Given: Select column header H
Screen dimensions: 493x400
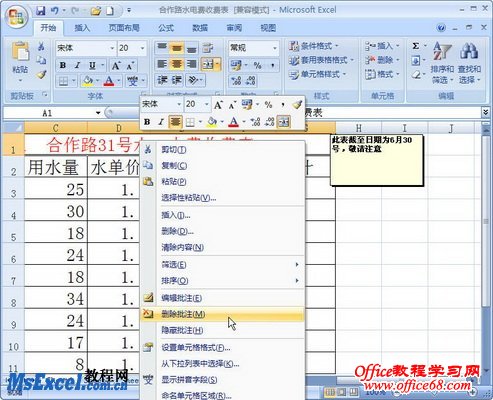Looking at the screenshot, I should pyautogui.click(x=358, y=128).
